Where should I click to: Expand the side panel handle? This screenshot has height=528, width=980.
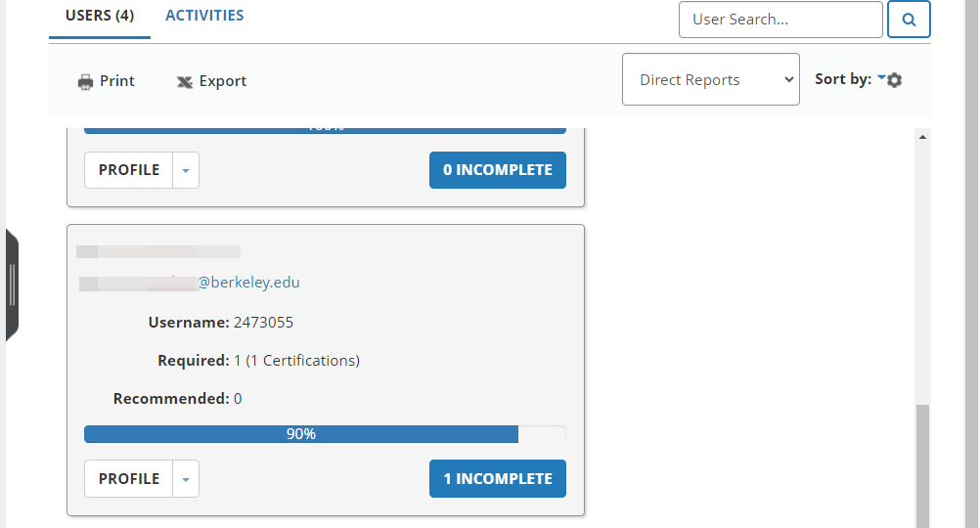(x=12, y=285)
